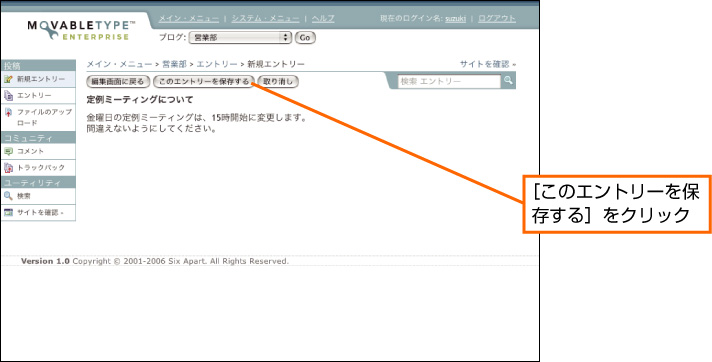Select ファイルのアップロード in the sidebar
The height and width of the screenshot is (362, 712).
38,117
